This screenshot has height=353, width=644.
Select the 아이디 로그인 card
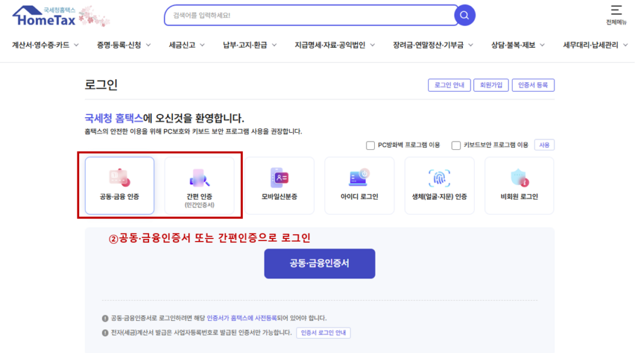(359, 186)
